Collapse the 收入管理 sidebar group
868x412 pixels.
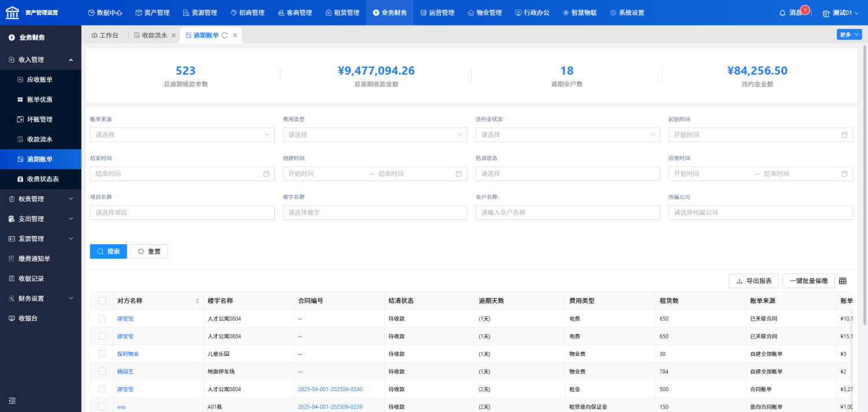pyautogui.click(x=41, y=60)
